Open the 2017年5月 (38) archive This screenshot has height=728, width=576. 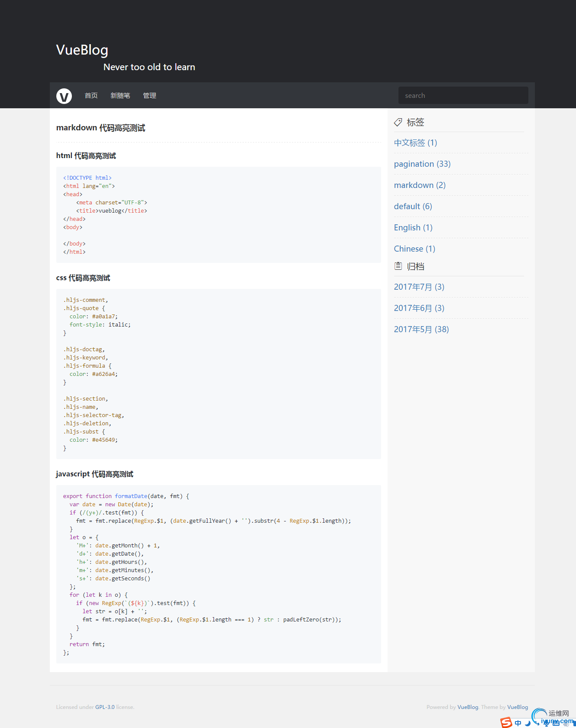click(421, 329)
